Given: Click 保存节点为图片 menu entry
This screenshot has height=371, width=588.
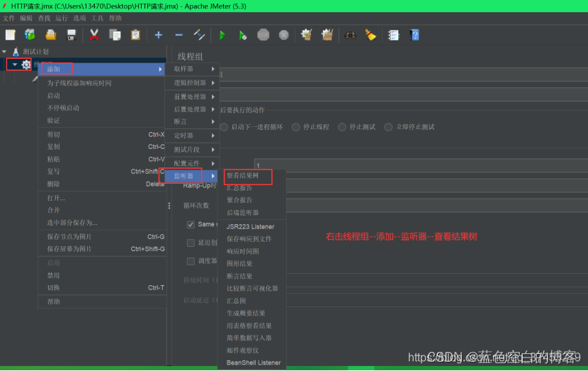Looking at the screenshot, I should coord(102,236).
